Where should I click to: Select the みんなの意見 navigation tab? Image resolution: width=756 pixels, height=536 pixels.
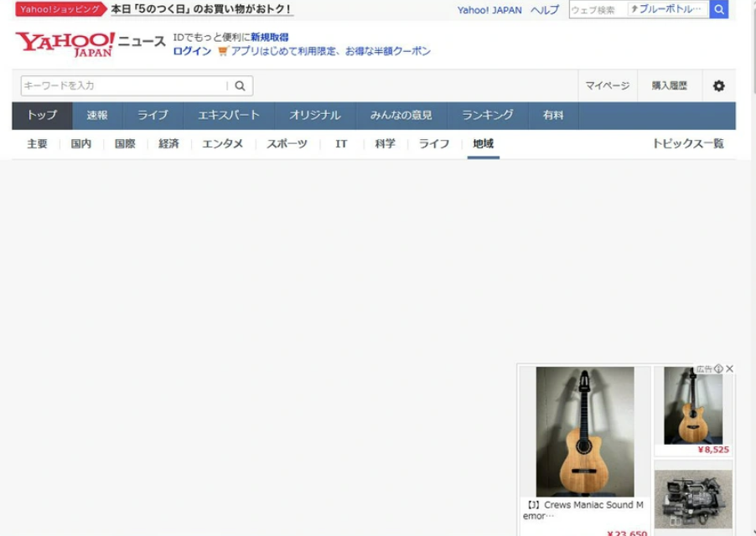(401, 116)
